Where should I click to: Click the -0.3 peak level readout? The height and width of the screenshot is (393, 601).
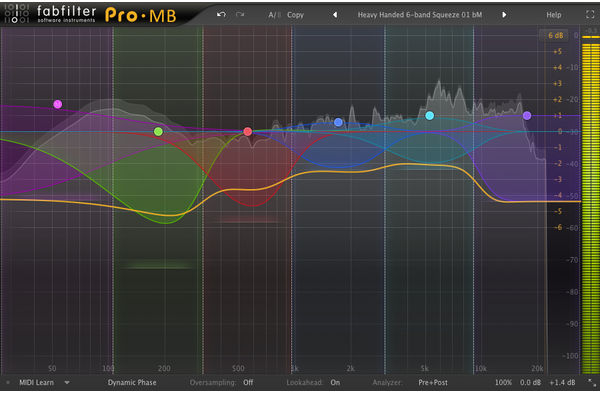click(591, 31)
